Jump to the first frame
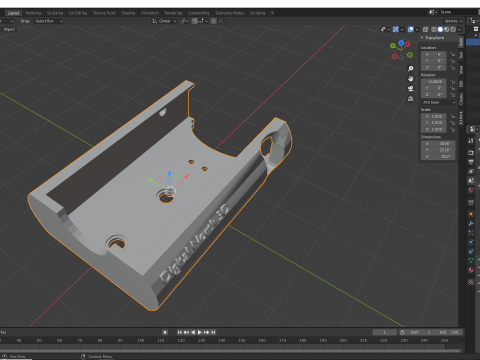This screenshot has height=360, width=480. (x=180, y=332)
